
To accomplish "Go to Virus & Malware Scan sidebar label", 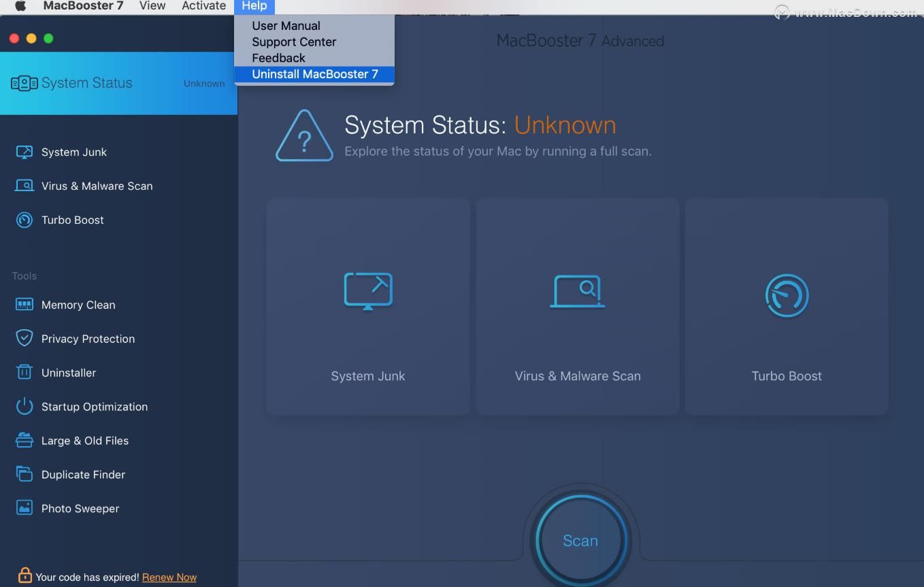I will [x=97, y=186].
